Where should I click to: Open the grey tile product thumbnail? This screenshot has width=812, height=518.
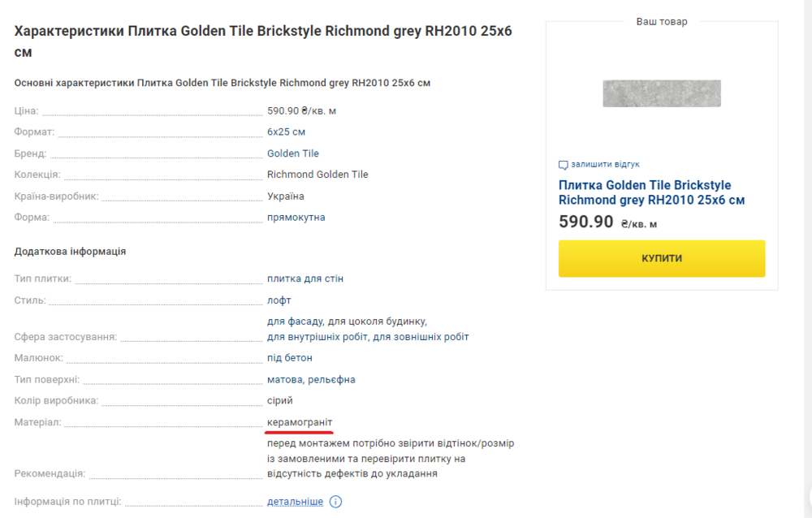click(x=661, y=93)
